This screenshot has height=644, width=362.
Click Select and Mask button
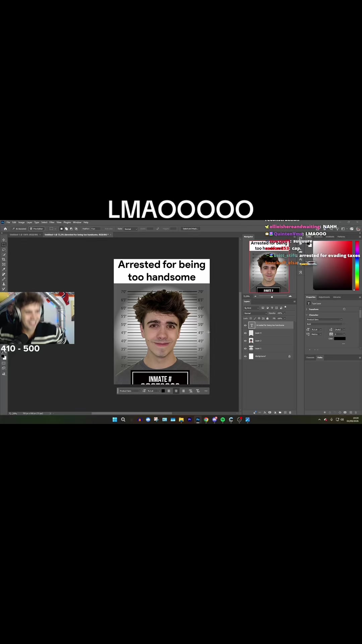point(190,229)
